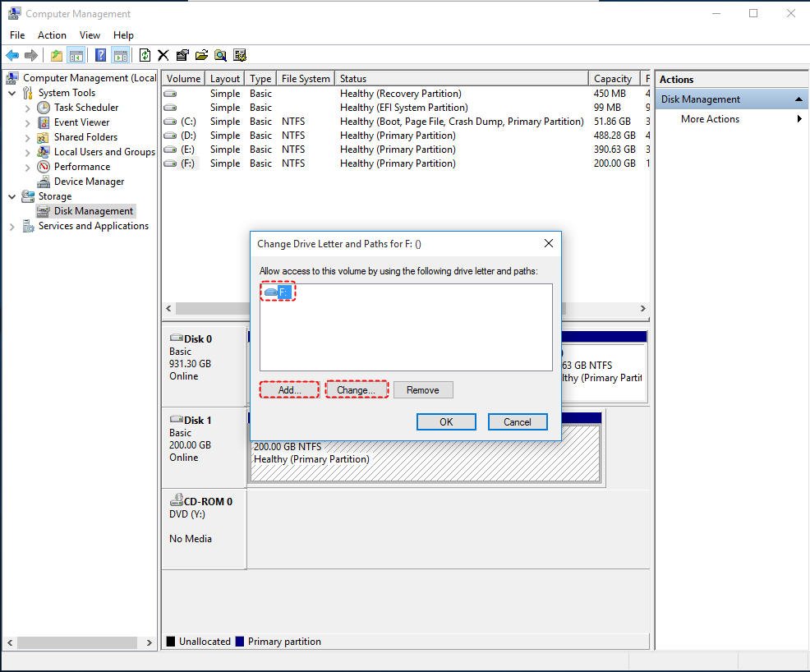
Task: Select Computer Management (Local) root node
Action: 90,78
